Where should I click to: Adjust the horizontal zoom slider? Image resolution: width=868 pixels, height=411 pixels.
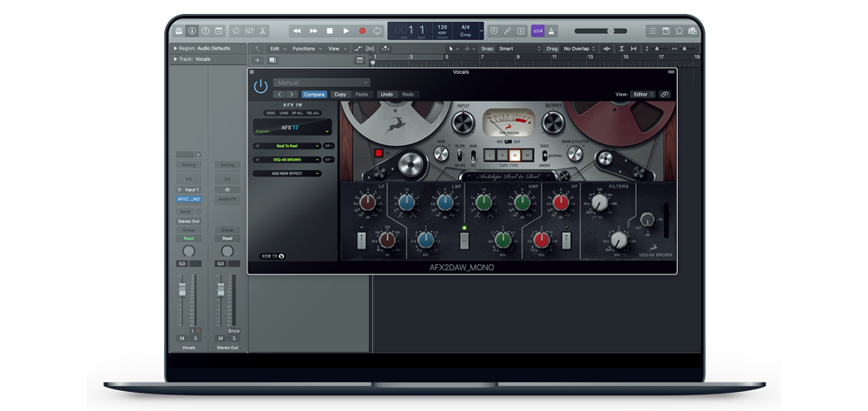point(683,49)
